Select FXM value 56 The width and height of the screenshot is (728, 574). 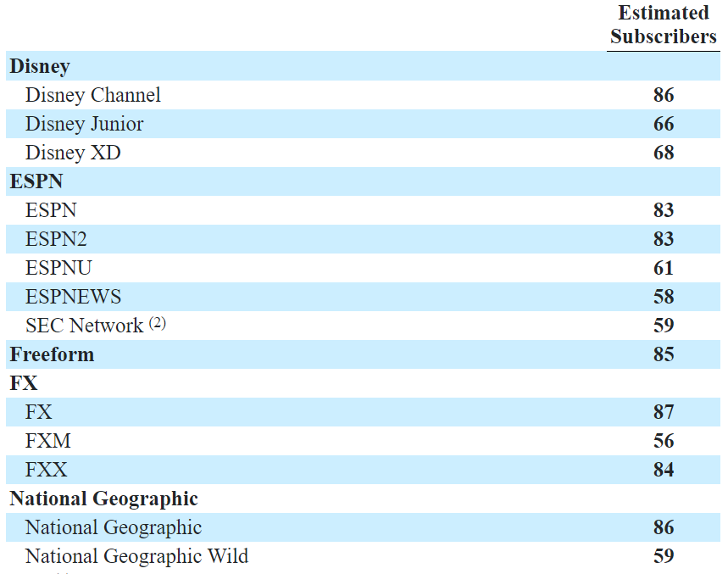pos(664,441)
